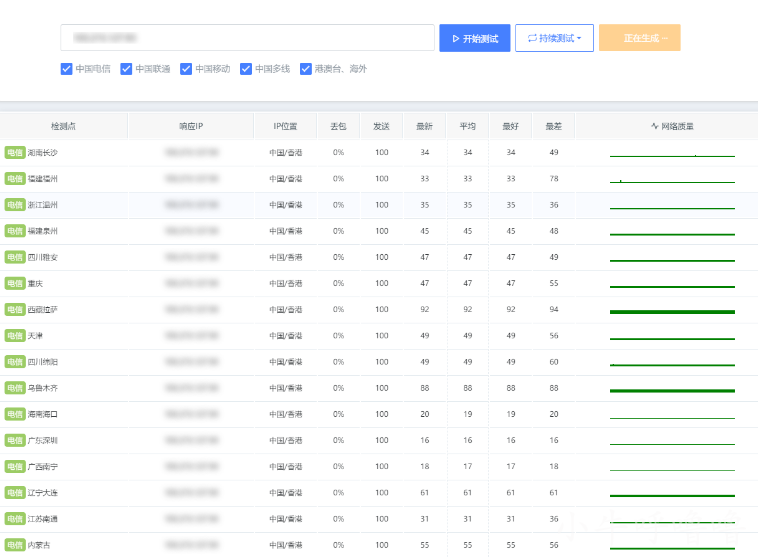Click the 电信 badge for 海南海口
This screenshot has height=557, width=758.
pyautogui.click(x=15, y=414)
